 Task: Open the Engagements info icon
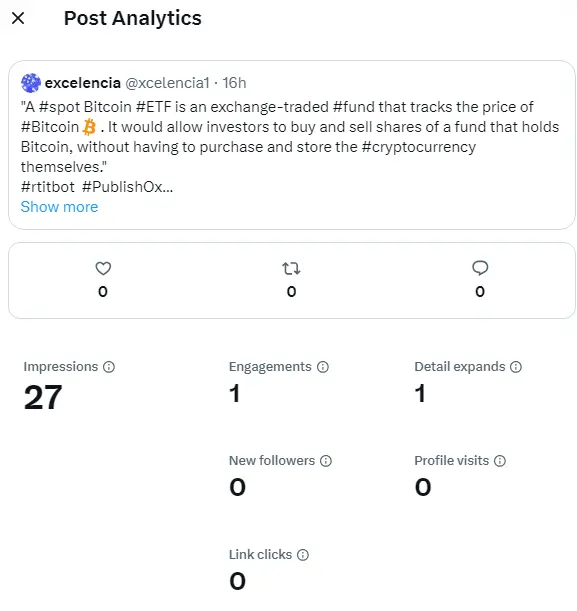(x=323, y=367)
